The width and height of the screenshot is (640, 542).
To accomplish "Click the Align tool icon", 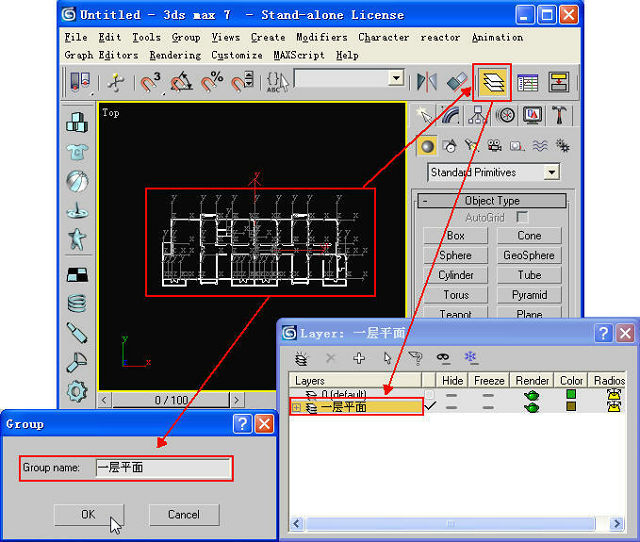I will (456, 82).
